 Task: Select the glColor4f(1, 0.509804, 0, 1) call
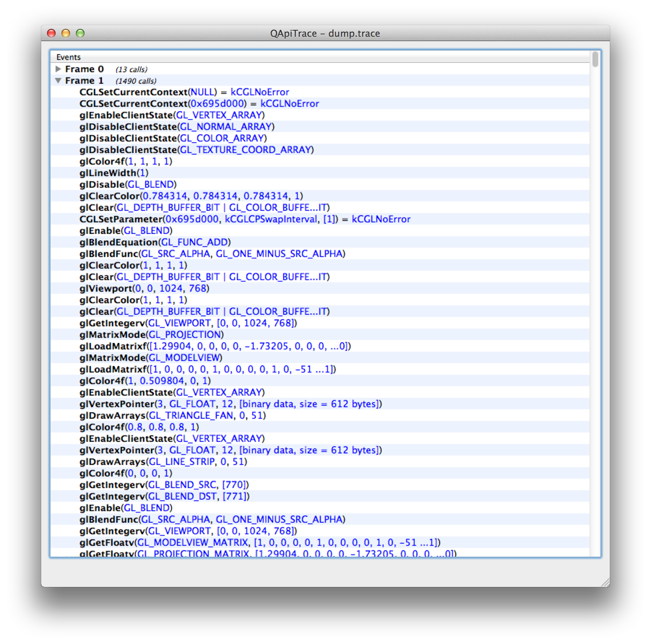click(145, 381)
